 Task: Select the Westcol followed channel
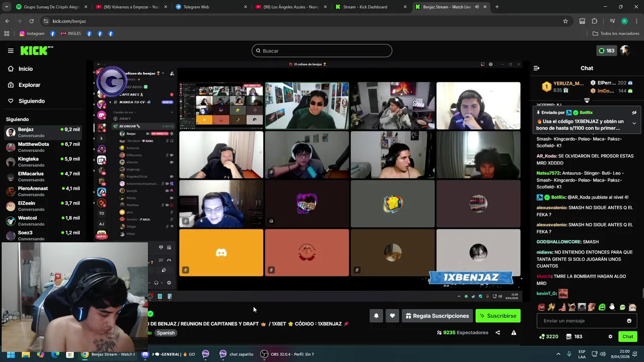43,221
